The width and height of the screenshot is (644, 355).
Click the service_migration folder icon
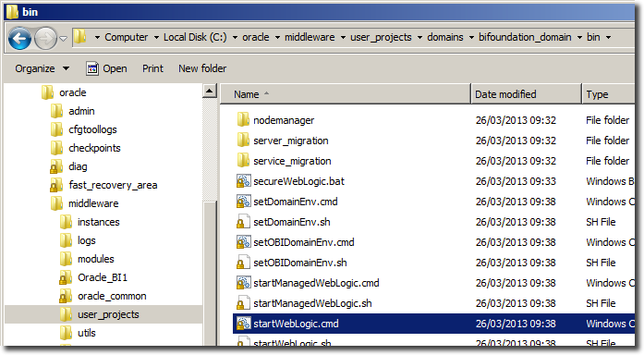(x=243, y=160)
